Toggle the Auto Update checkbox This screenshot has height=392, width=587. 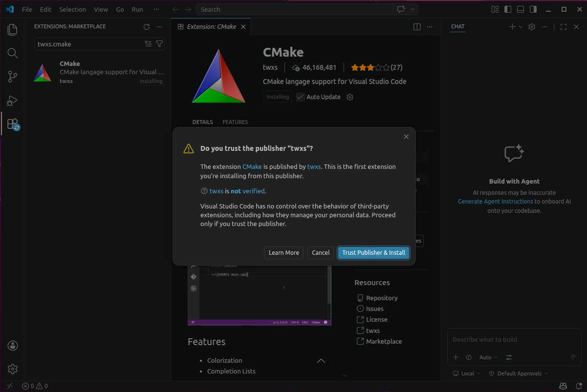pyautogui.click(x=301, y=97)
